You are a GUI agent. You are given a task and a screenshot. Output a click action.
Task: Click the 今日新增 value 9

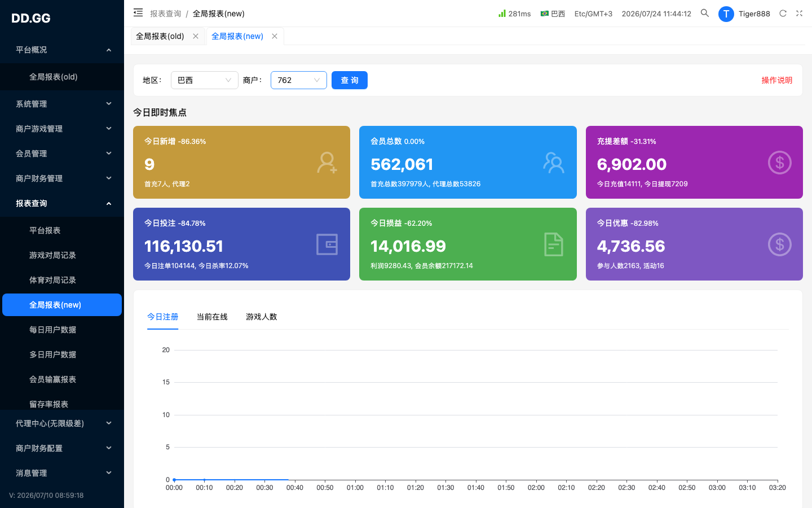pos(149,164)
